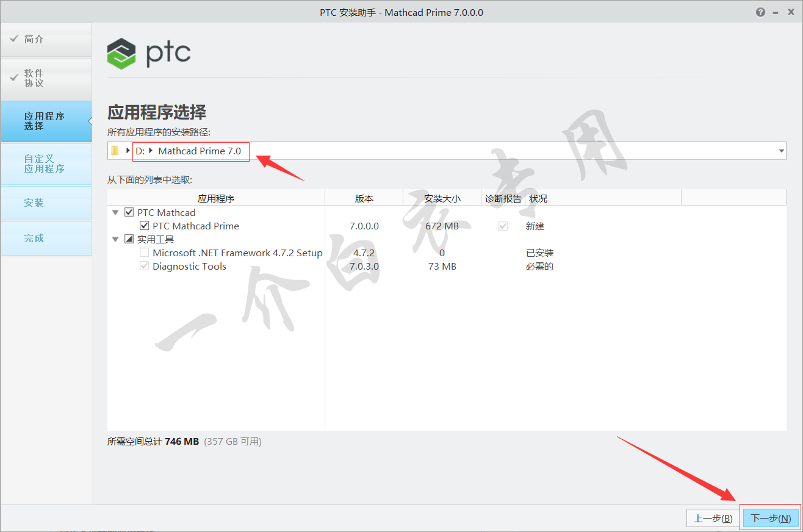This screenshot has width=803, height=532.
Task: Click the folder icon in the install path
Action: 115,151
